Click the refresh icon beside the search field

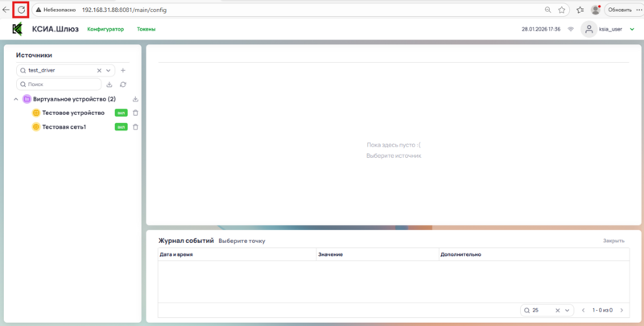[123, 84]
